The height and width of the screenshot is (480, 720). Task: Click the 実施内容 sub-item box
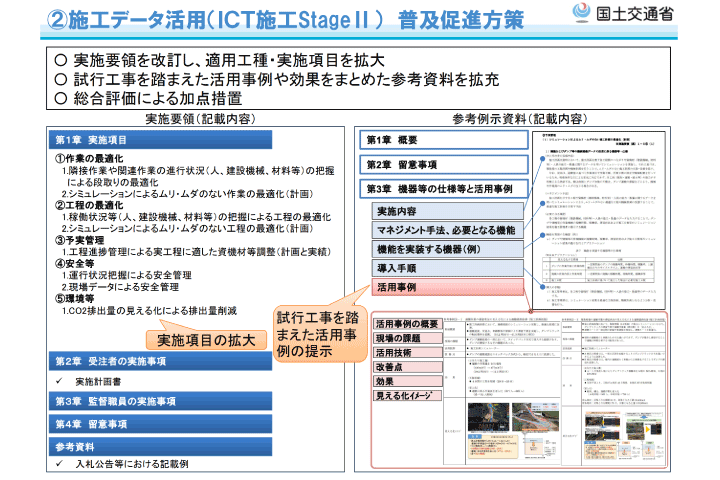448,211
